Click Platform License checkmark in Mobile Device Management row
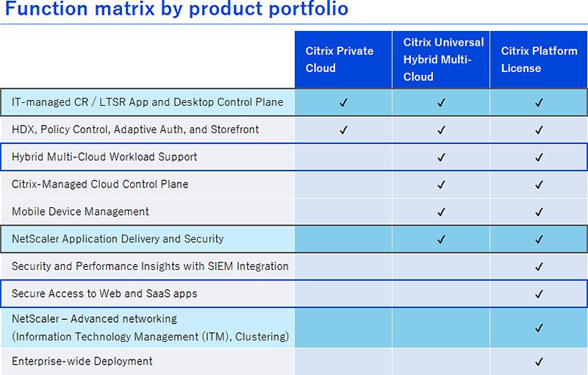 (x=539, y=212)
